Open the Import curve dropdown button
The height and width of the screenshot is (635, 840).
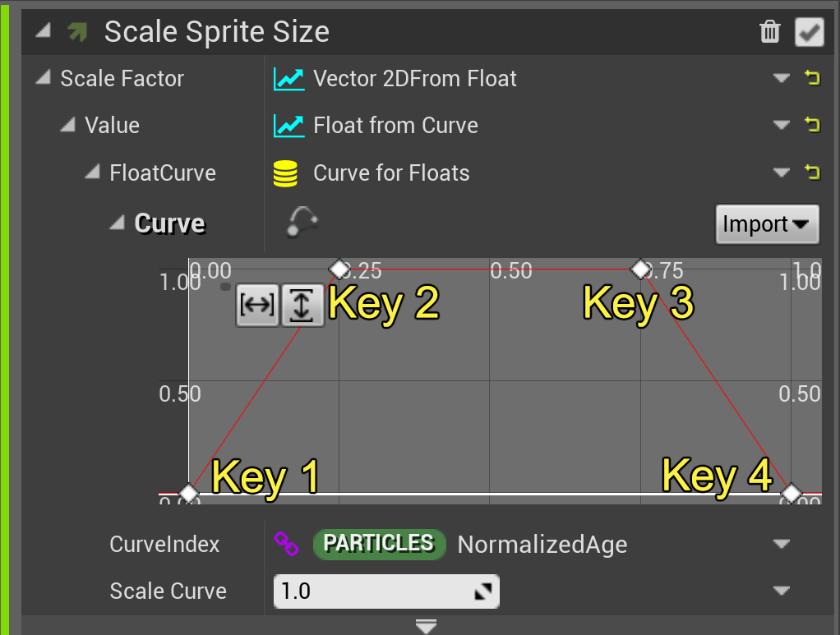pyautogui.click(x=767, y=224)
